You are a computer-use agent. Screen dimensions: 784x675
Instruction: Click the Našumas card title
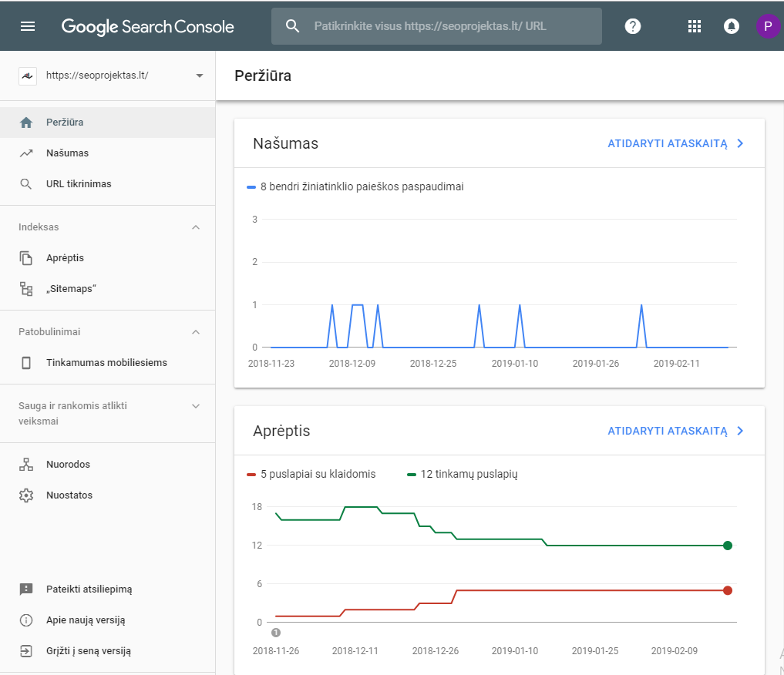285,143
